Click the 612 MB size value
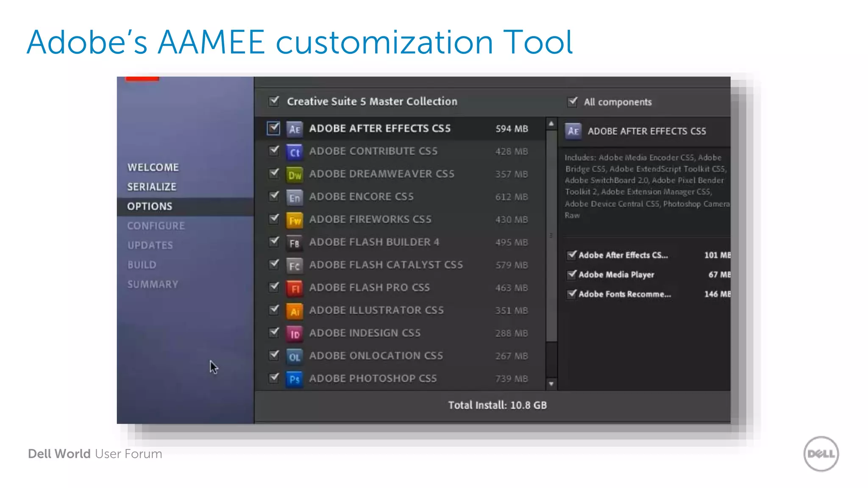868x488 pixels. (x=512, y=197)
